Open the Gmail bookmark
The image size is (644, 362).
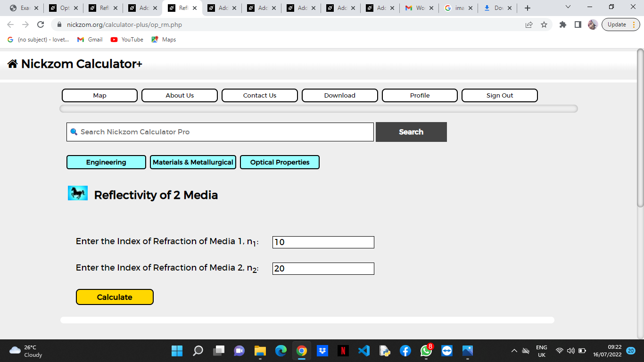coord(90,40)
